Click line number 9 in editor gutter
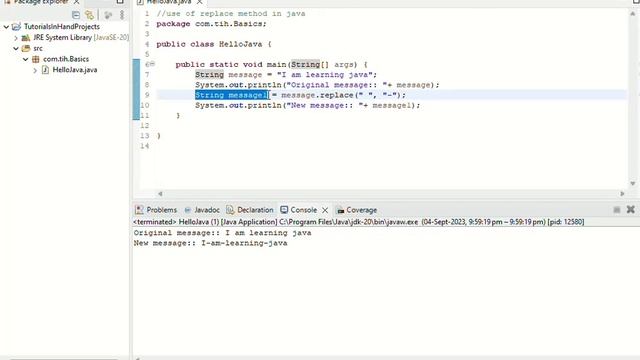The width and height of the screenshot is (640, 360). (x=147, y=95)
